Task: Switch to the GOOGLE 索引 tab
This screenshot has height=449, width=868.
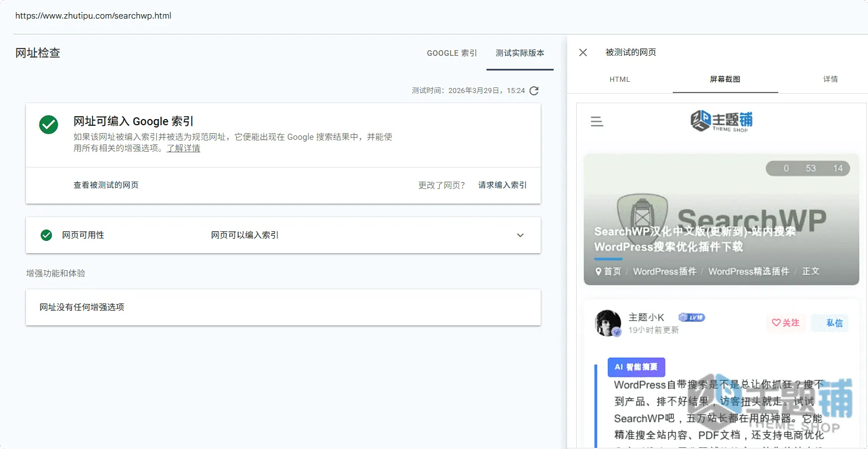Action: pyautogui.click(x=451, y=53)
